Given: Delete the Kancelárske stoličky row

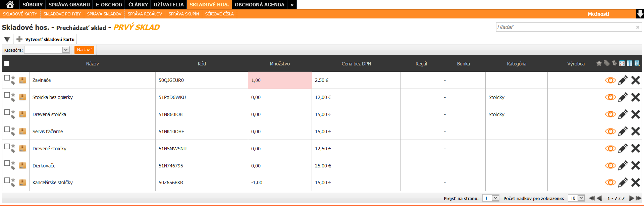Looking at the screenshot, I should [x=635, y=183].
